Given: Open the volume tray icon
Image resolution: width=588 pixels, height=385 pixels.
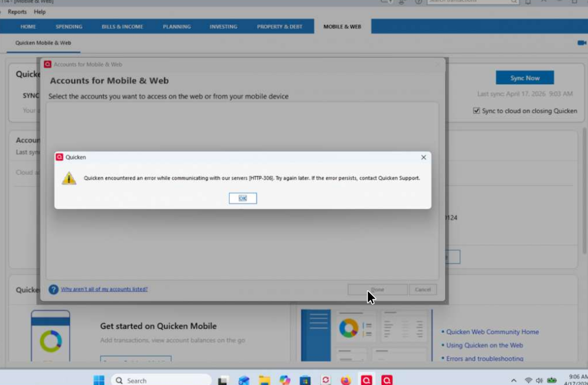Looking at the screenshot, I should (540, 380).
